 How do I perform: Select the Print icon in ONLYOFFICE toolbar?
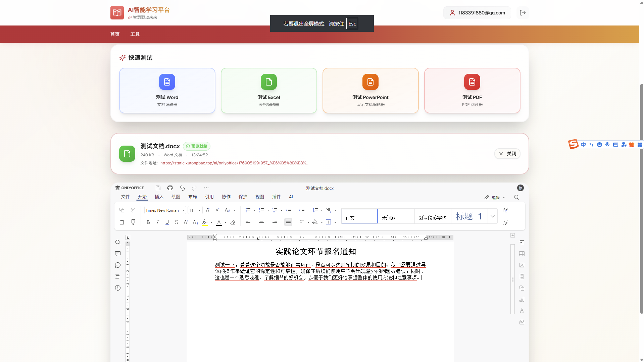[170, 188]
